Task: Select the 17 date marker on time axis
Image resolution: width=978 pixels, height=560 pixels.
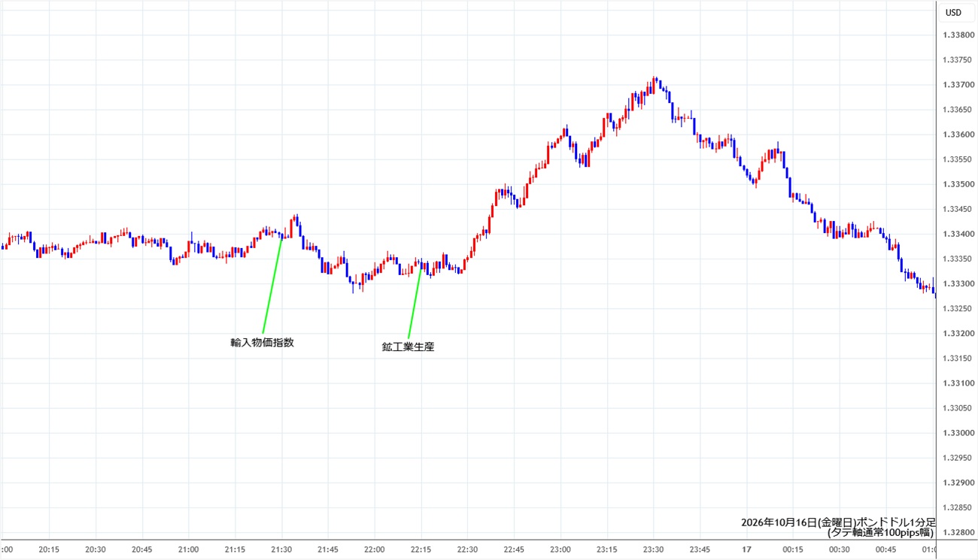Action: pyautogui.click(x=746, y=549)
